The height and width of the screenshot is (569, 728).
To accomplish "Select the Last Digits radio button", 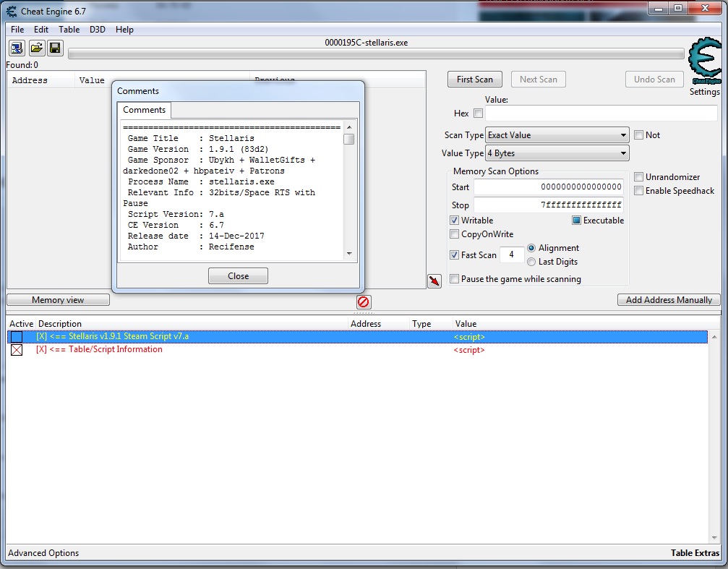I will 531,262.
